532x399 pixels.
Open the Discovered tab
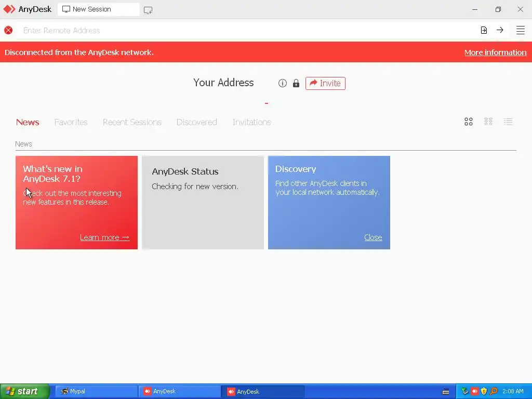(196, 122)
